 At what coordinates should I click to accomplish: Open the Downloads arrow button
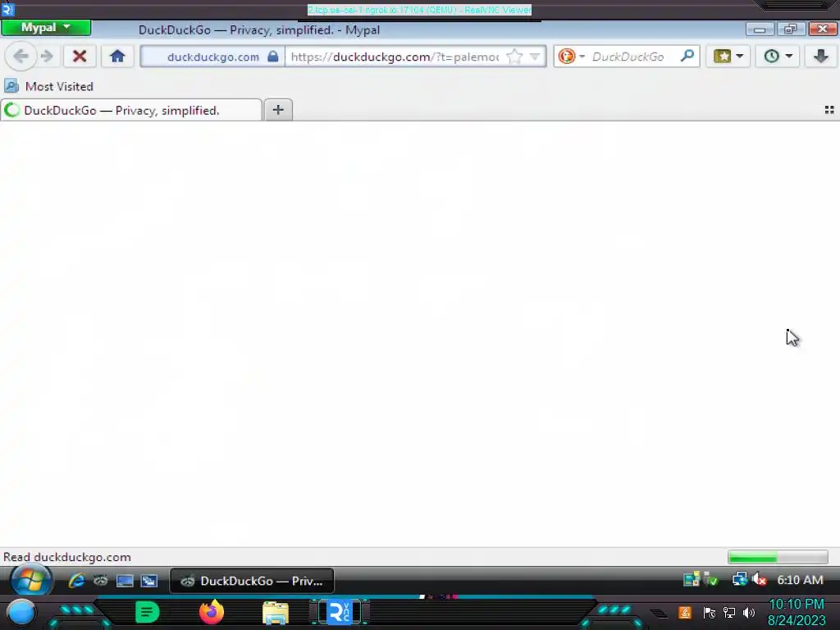coord(820,57)
